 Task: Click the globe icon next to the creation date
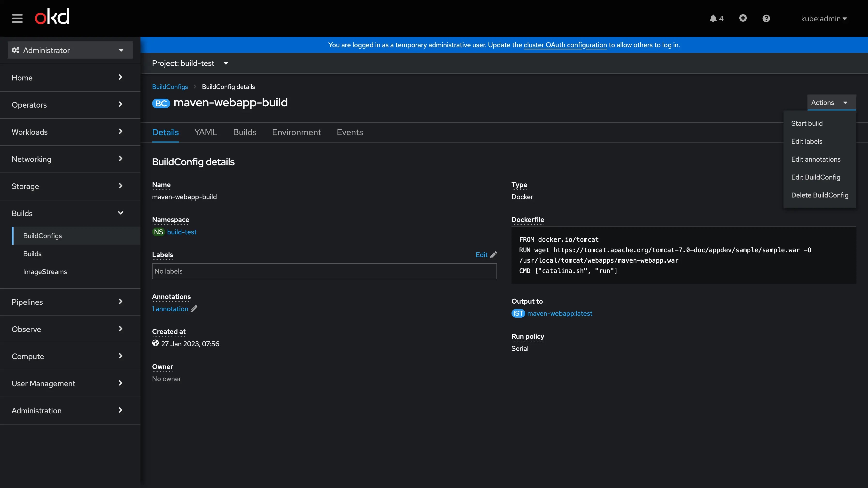(155, 343)
